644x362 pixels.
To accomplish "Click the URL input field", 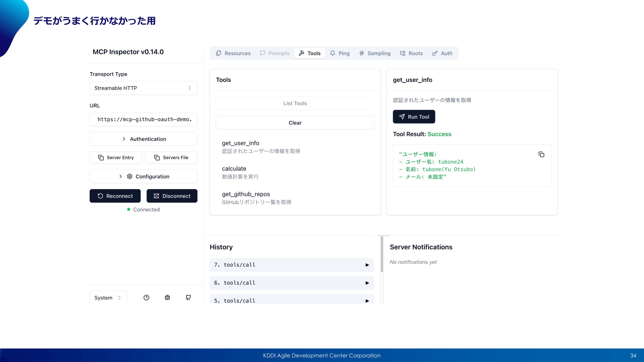I will [143, 119].
